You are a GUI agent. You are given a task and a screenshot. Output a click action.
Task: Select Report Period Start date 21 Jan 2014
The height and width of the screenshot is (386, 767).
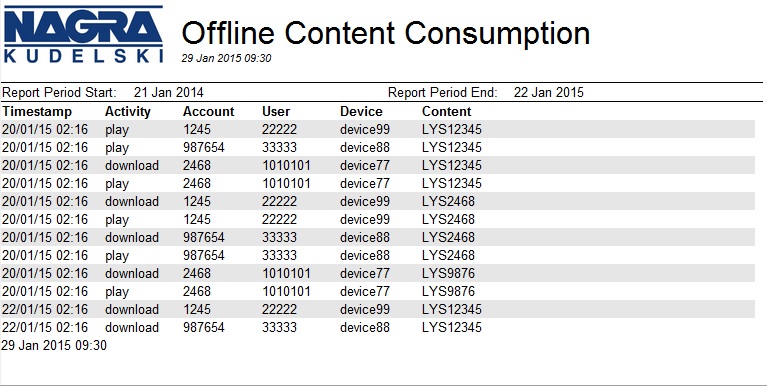169,92
